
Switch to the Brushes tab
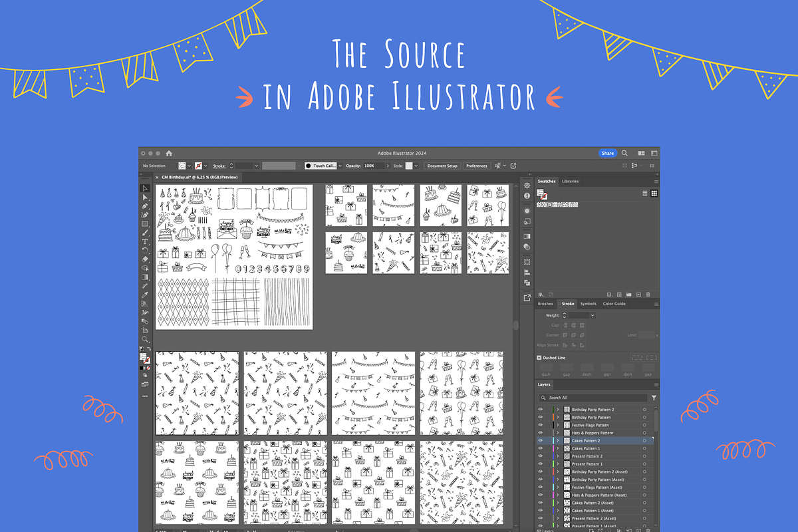coord(545,304)
